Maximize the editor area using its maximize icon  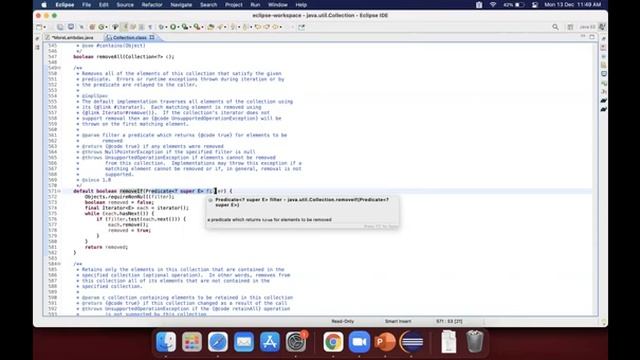[x=592, y=37]
